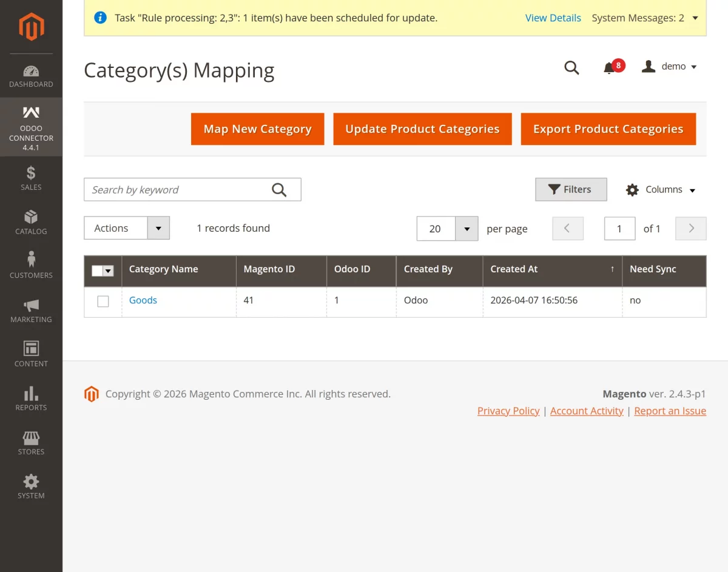Click Update Product Categories button

(x=423, y=129)
